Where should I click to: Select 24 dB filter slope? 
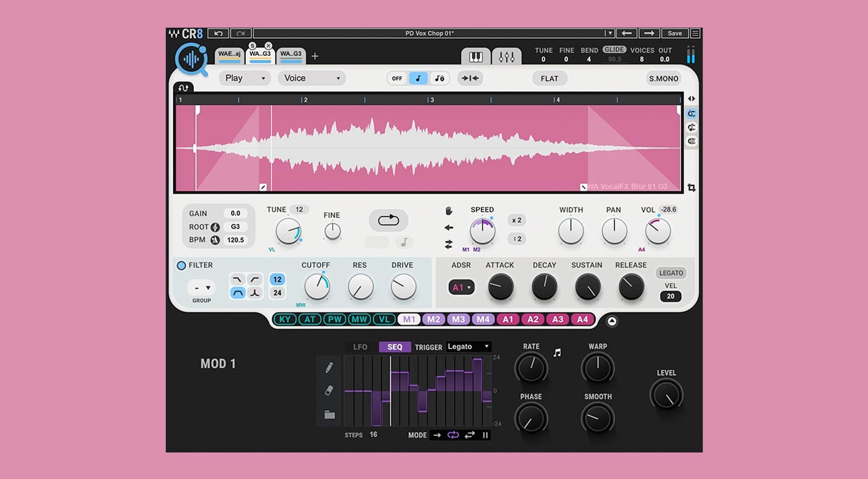coord(277,293)
